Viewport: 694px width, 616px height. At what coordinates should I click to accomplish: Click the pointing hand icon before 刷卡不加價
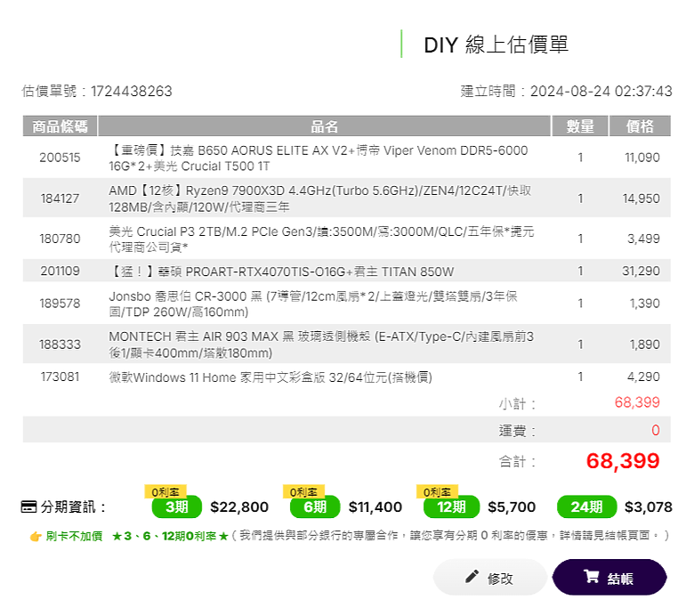pyautogui.click(x=36, y=537)
